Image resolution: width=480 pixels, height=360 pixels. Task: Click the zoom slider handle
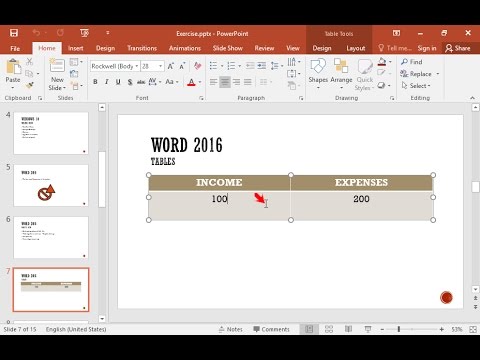[399, 329]
